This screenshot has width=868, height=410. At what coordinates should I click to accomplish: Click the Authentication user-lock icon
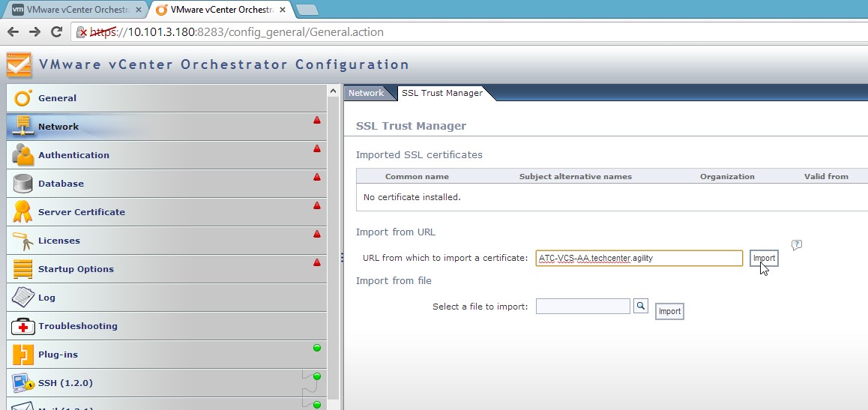[x=23, y=155]
